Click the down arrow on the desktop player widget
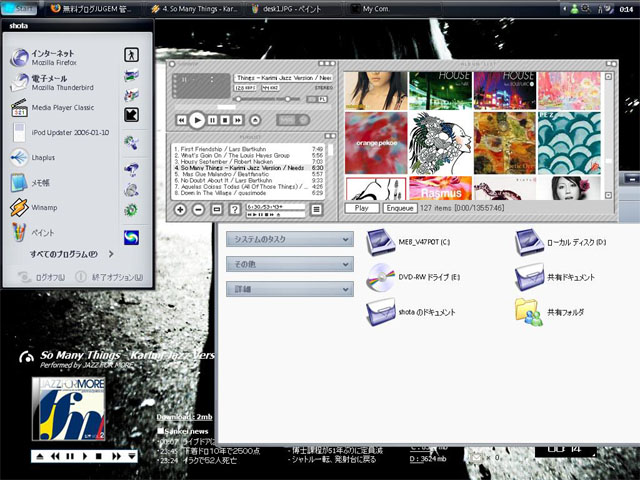640x480 pixels. 131,456
